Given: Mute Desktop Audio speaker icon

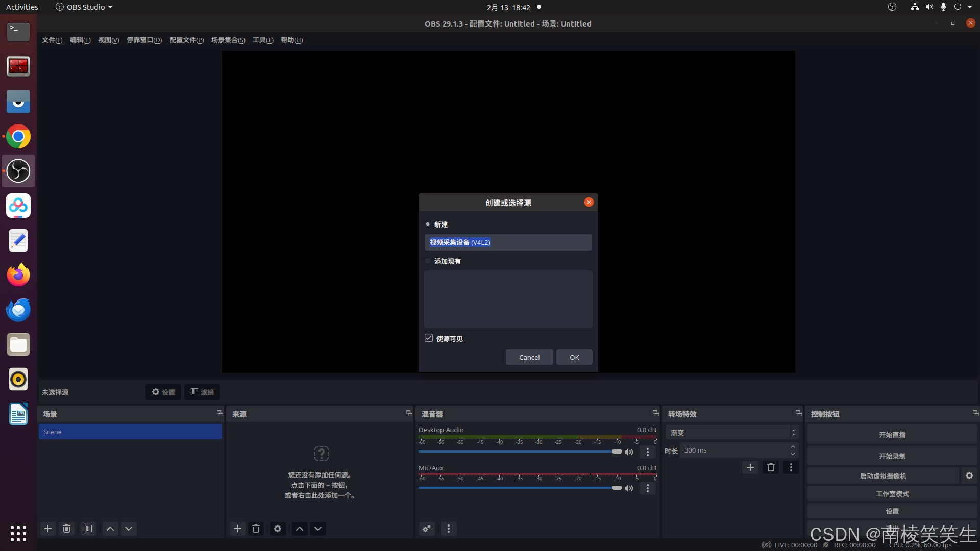Looking at the screenshot, I should pos(629,452).
